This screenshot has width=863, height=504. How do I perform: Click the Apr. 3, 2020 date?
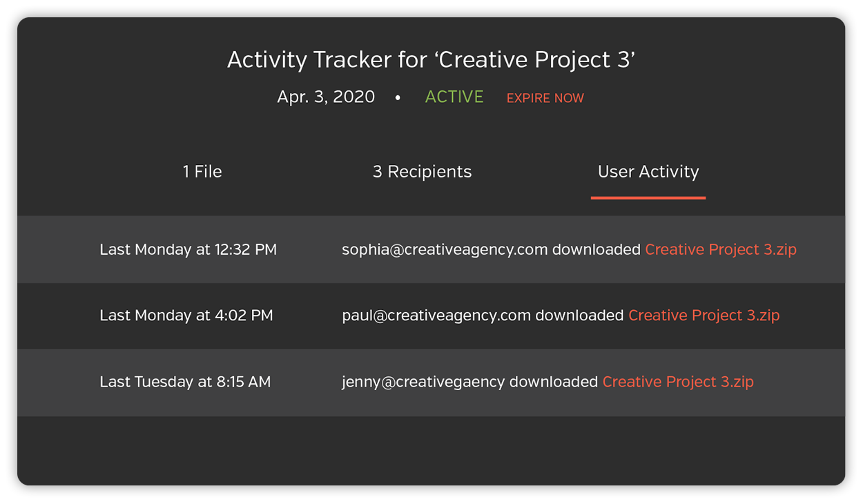pyautogui.click(x=326, y=97)
